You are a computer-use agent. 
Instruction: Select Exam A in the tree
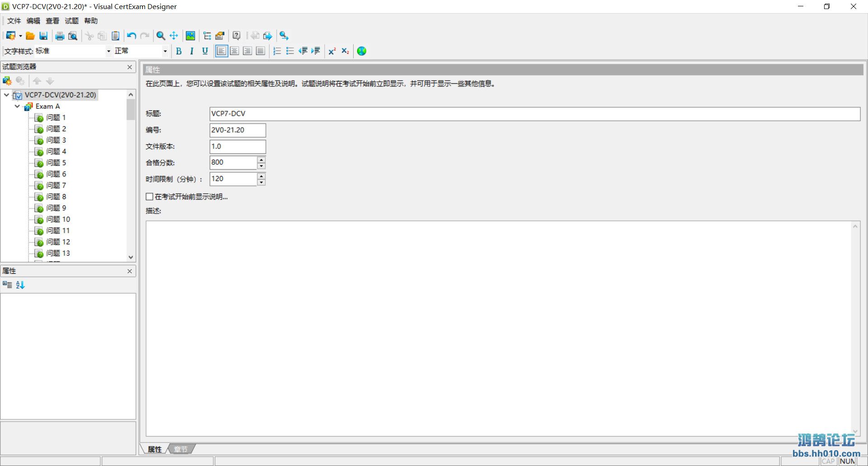[x=47, y=106]
